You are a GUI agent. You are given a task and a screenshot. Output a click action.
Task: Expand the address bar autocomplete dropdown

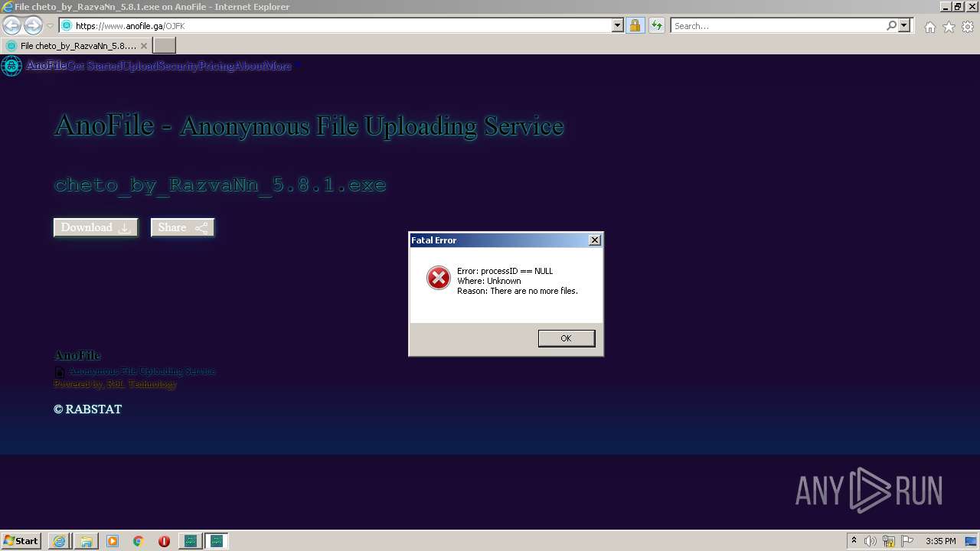point(618,26)
